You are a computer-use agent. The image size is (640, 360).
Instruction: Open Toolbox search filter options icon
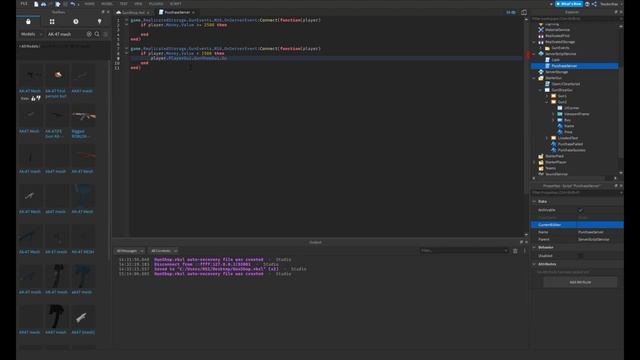click(x=106, y=34)
